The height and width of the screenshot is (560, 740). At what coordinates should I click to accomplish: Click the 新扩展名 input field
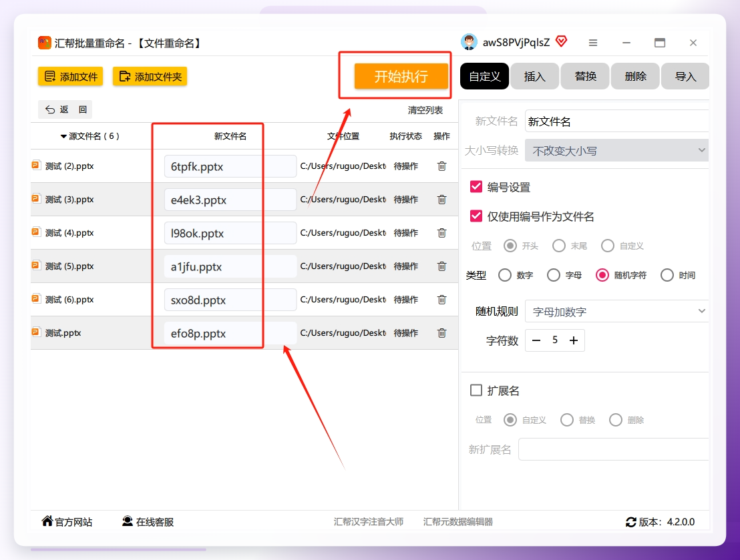[x=614, y=449]
